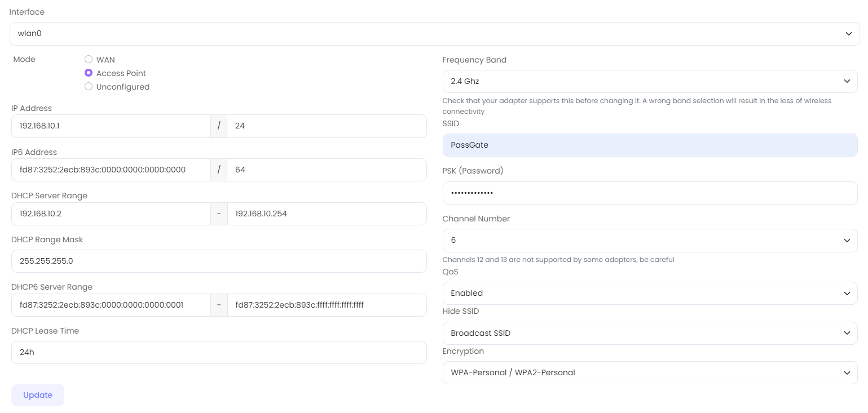Choose the Unconfigured mode radio button
The width and height of the screenshot is (868, 413).
89,87
